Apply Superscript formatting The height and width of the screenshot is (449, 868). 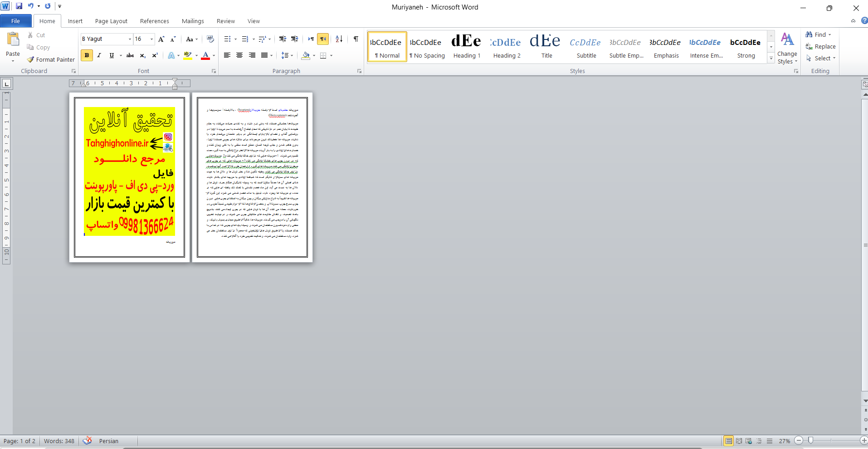(155, 55)
